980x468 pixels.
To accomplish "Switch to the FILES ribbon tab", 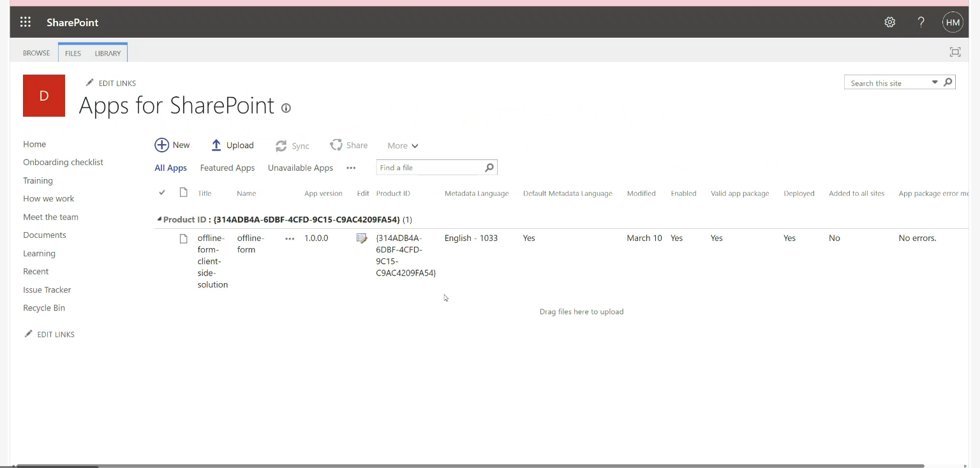I will tap(73, 53).
